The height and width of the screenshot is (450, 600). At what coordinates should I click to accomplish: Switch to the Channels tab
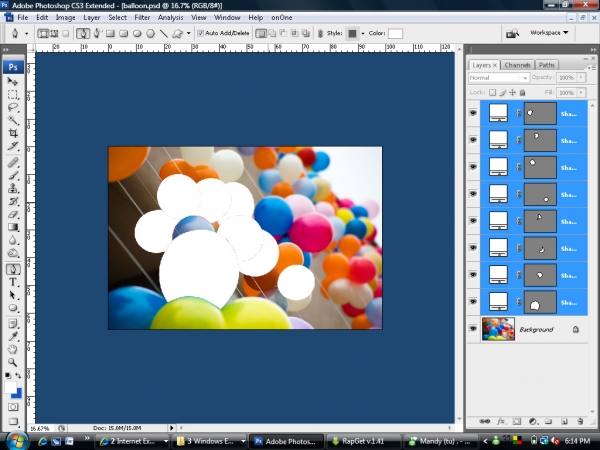(517, 65)
